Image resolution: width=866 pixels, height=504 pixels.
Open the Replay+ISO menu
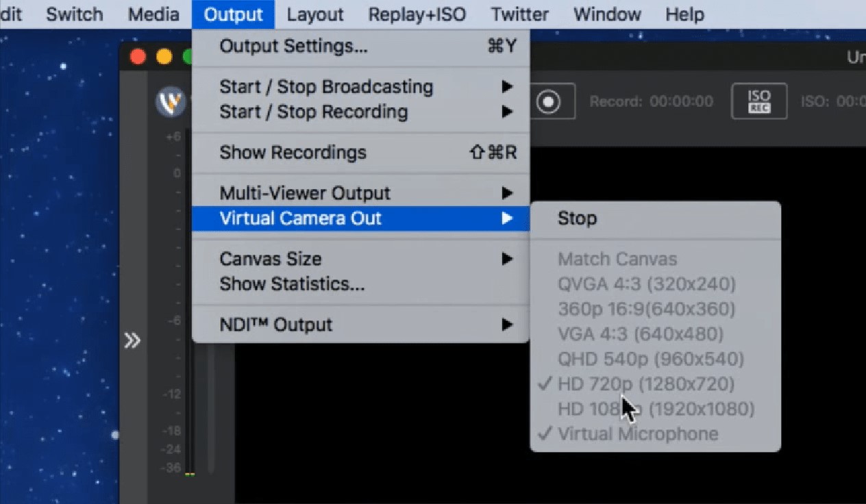[x=417, y=14]
